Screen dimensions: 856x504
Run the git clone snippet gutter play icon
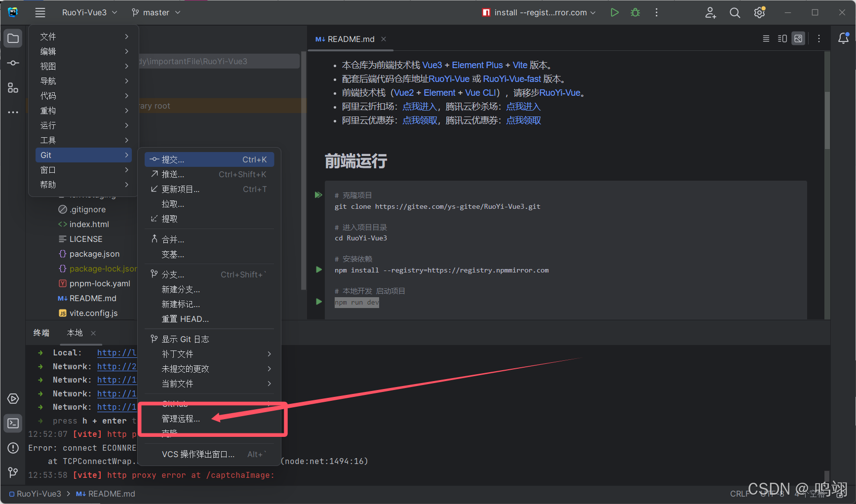pyautogui.click(x=318, y=195)
